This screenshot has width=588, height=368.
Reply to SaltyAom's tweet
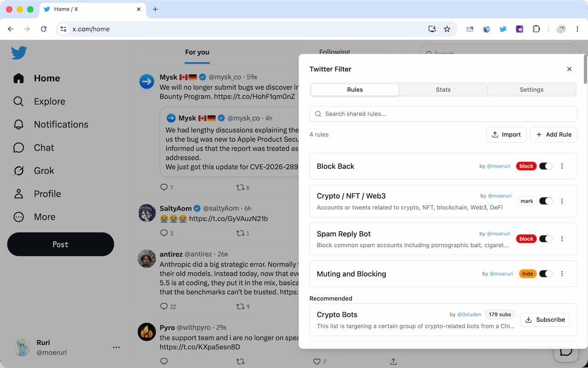(164, 233)
